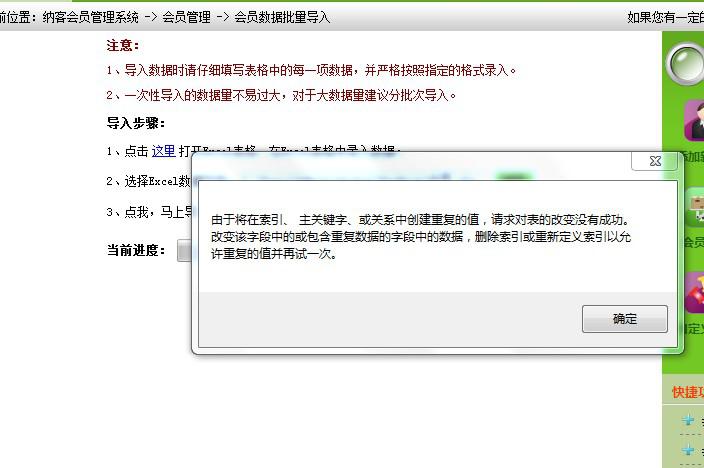The height and width of the screenshot is (468, 704).
Task: Click step 2 选择Excel text
Action: coord(157,181)
